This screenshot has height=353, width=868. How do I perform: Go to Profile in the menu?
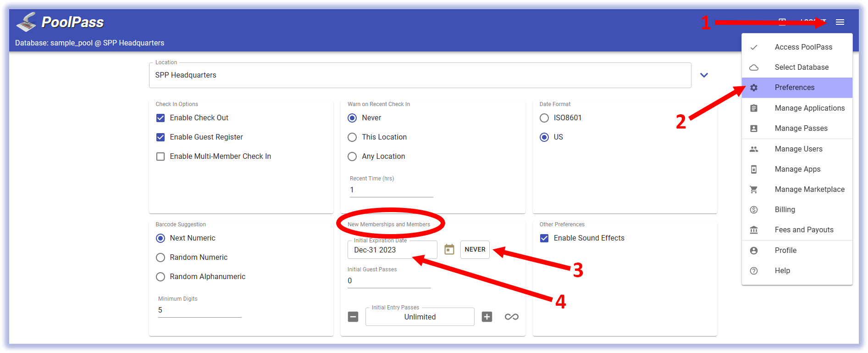(797, 251)
